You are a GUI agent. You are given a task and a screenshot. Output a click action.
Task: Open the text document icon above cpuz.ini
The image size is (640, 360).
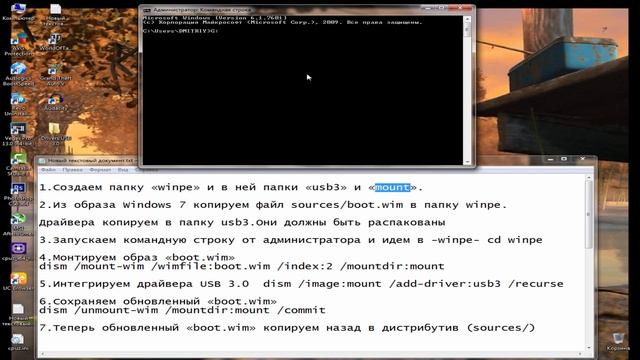pos(18,314)
